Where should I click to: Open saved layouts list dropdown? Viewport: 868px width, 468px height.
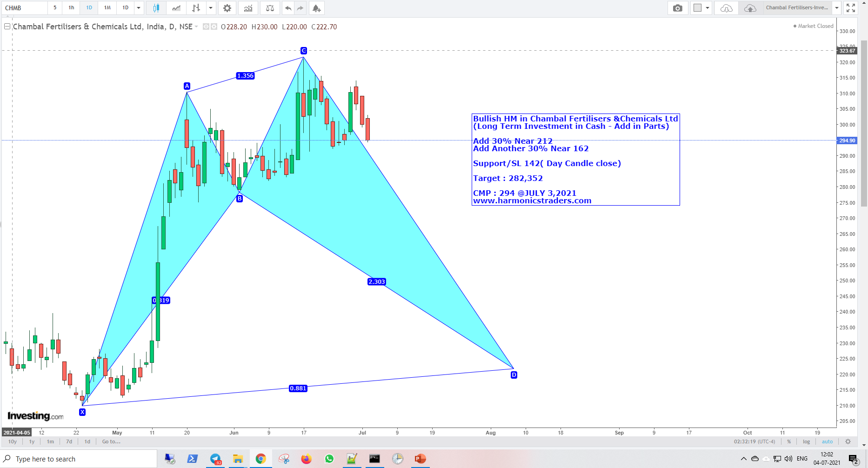(837, 8)
